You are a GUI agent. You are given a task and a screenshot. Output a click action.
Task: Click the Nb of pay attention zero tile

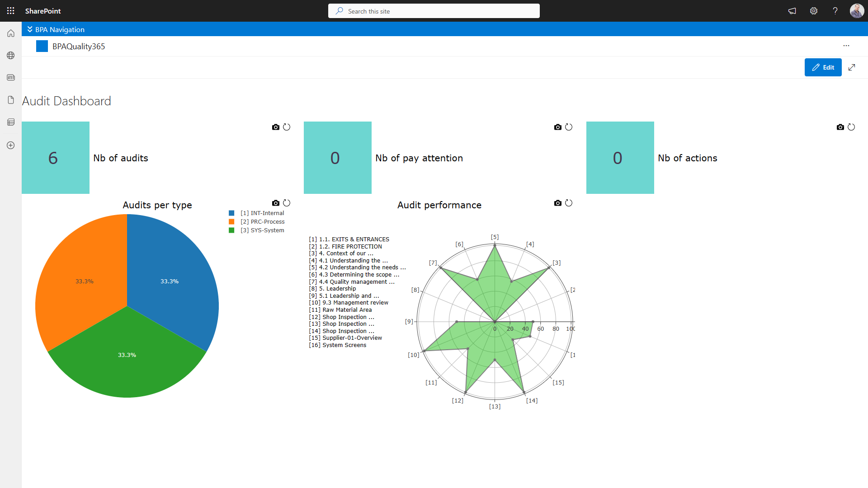tap(338, 158)
